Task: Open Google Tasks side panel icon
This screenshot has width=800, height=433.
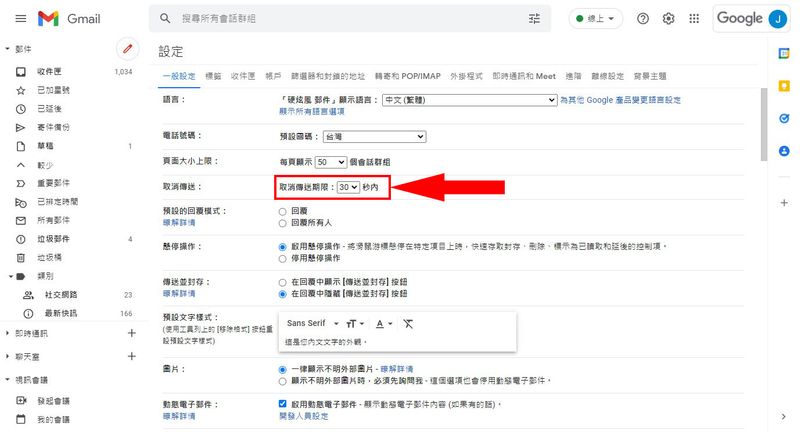Action: [784, 118]
